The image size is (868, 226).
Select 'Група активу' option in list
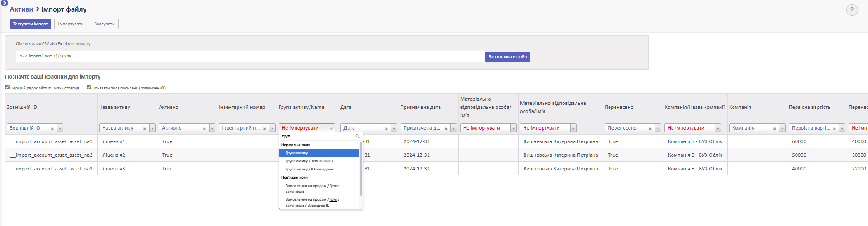(319, 153)
